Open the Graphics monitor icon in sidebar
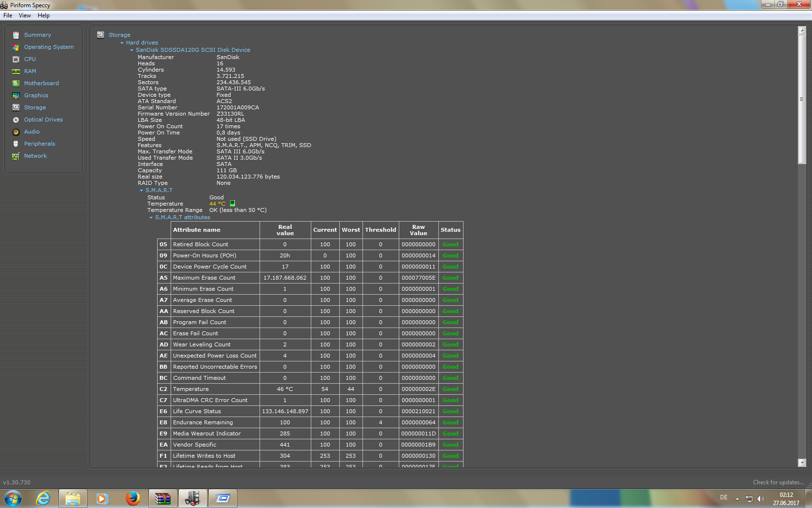Screen dimensions: 812x508 click(x=16, y=95)
